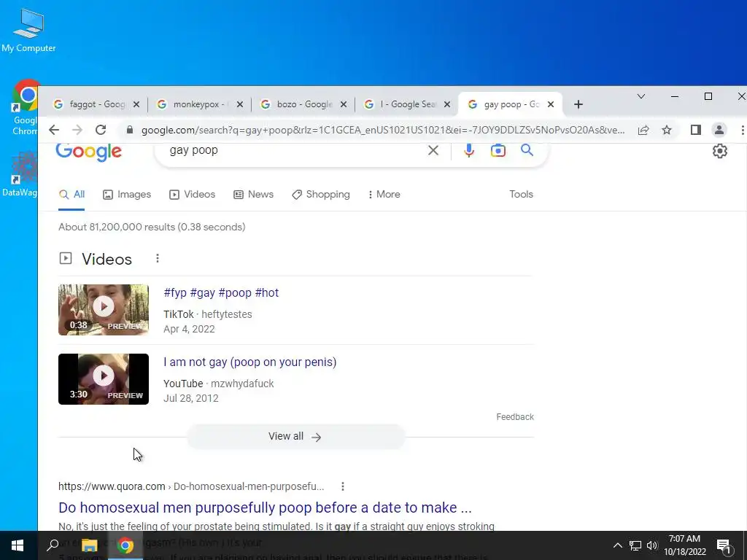Viewport: 747px width, 560px height.
Task: Share this page icon in address bar
Action: tap(643, 130)
